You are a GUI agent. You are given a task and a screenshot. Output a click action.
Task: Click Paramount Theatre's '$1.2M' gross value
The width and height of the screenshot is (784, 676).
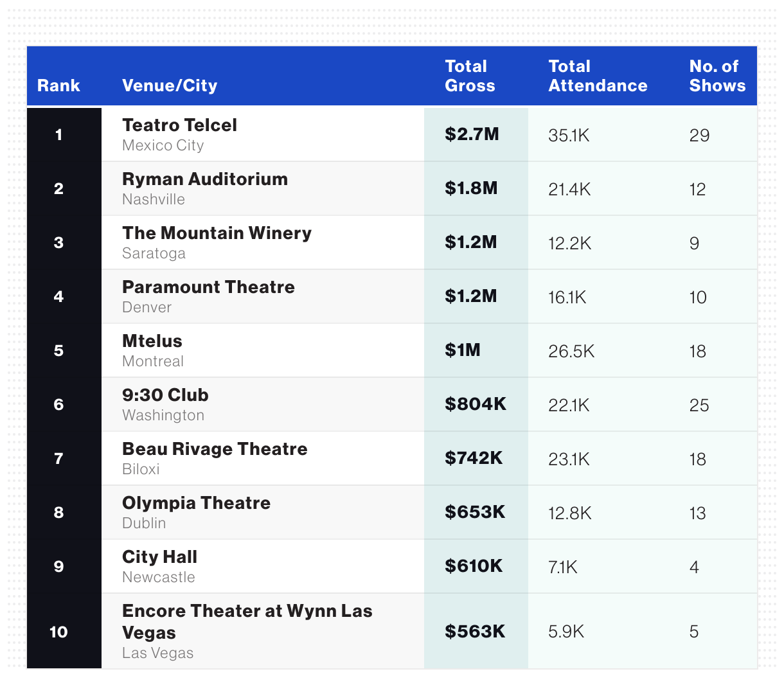(471, 296)
